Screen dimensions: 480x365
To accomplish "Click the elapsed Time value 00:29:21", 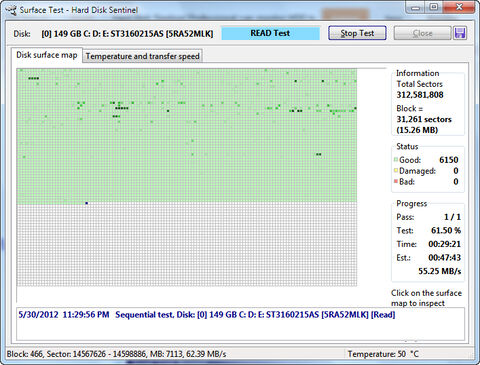I will coord(444,244).
